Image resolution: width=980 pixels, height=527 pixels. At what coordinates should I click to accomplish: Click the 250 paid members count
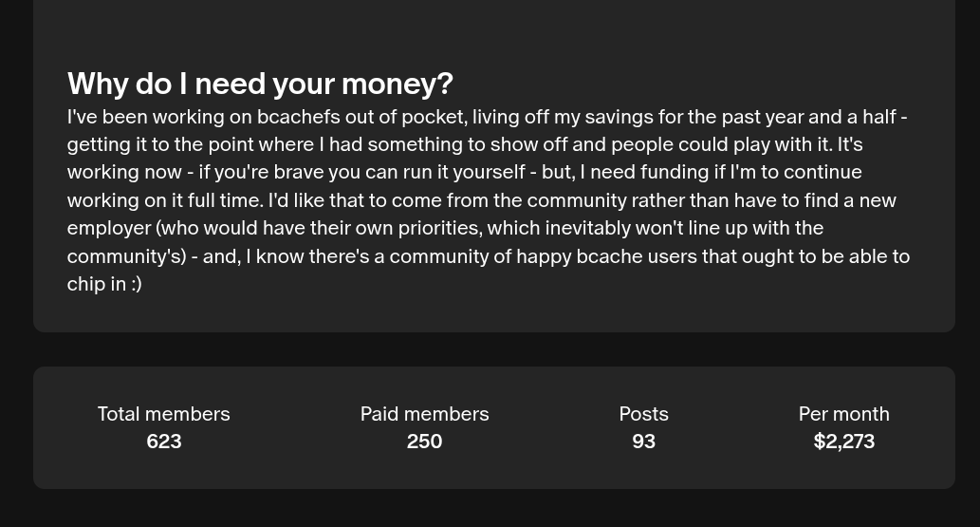(x=424, y=442)
